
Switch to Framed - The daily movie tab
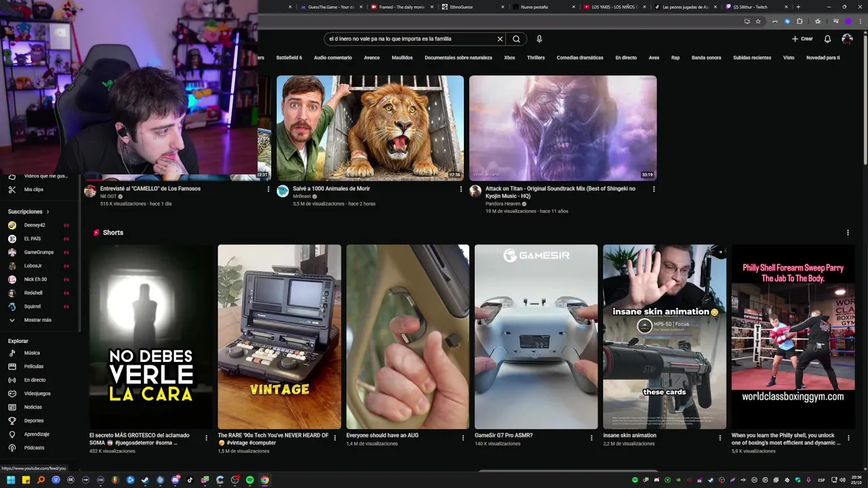[x=401, y=7]
